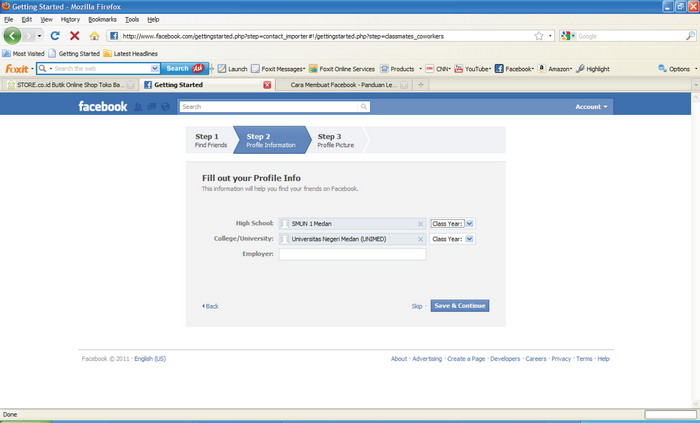The height and width of the screenshot is (423, 700).
Task: Open Foxit Online Services toolbar item
Action: tap(342, 69)
